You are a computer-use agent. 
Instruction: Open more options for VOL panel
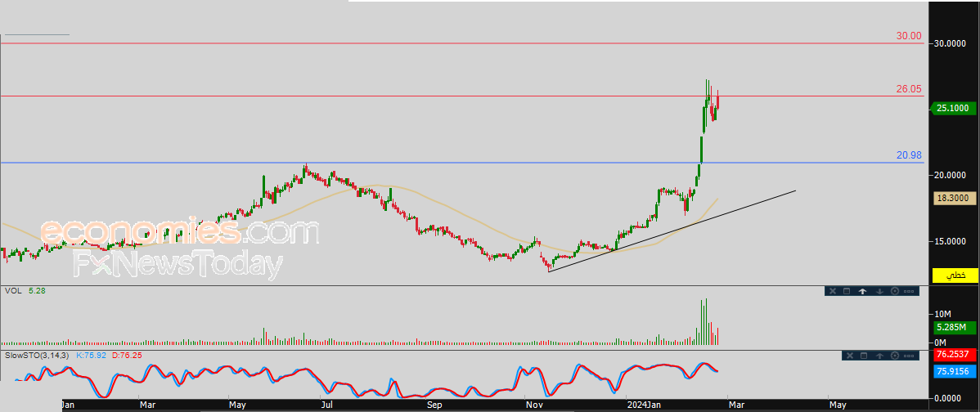909,291
